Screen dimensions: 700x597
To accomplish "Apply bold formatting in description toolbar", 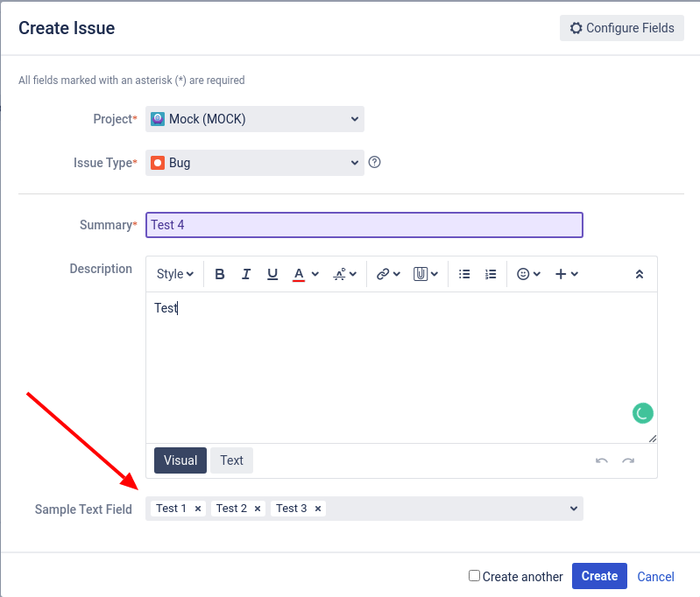I will (x=219, y=274).
